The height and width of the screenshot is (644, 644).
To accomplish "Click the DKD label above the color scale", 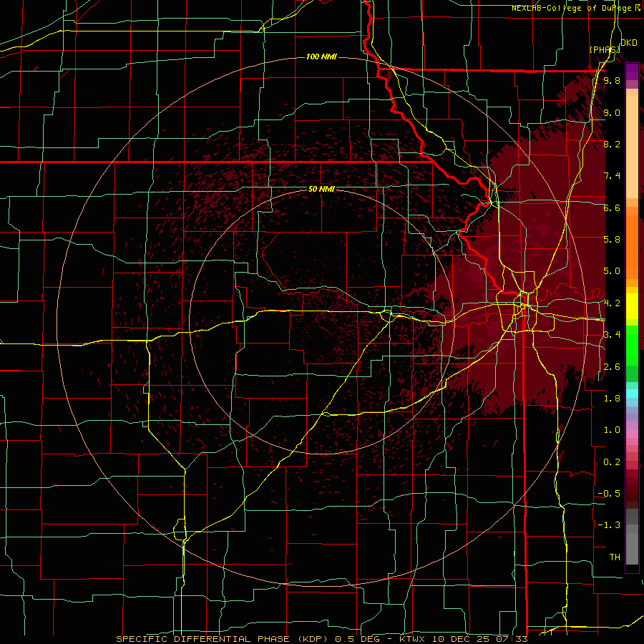I will (x=629, y=43).
